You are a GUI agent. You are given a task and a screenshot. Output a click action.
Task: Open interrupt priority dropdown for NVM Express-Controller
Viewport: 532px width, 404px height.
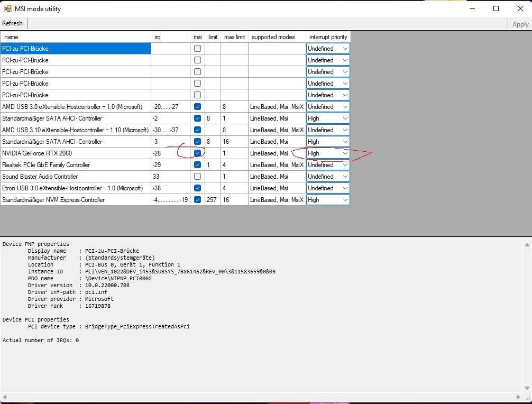click(328, 200)
